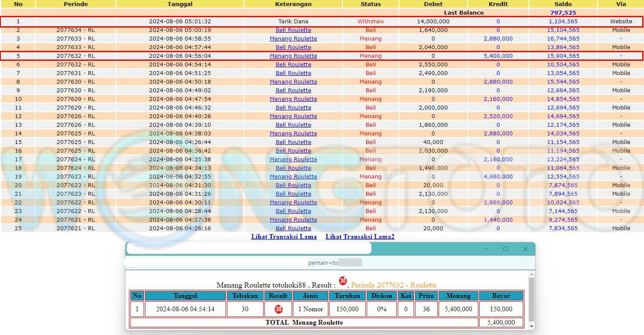Open Beli Roulette link dated 04:36:44
644x335 pixels.
(293, 142)
